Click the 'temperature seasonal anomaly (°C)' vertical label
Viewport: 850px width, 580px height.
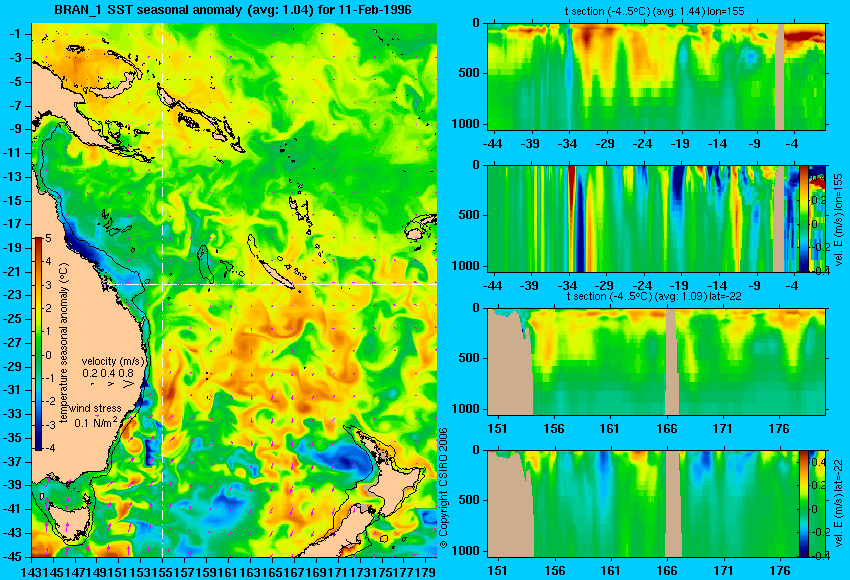pos(64,343)
